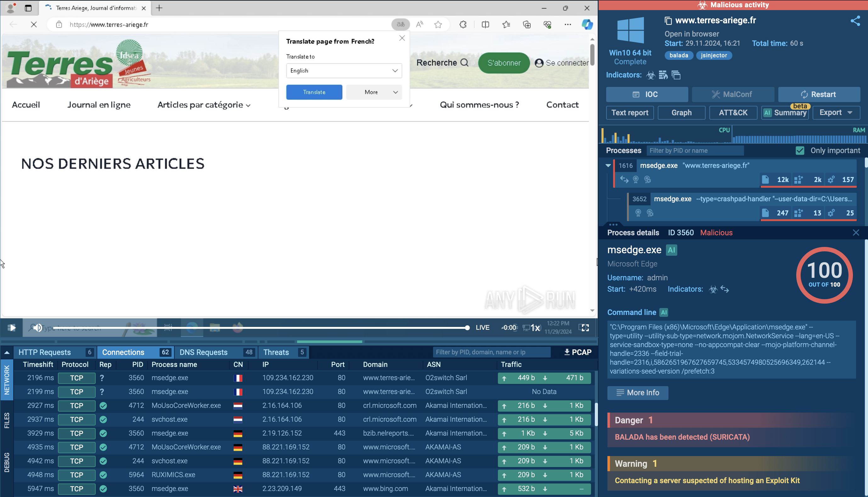Open the Copilot icon in Edge toolbar
The width and height of the screenshot is (868, 497).
point(587,25)
